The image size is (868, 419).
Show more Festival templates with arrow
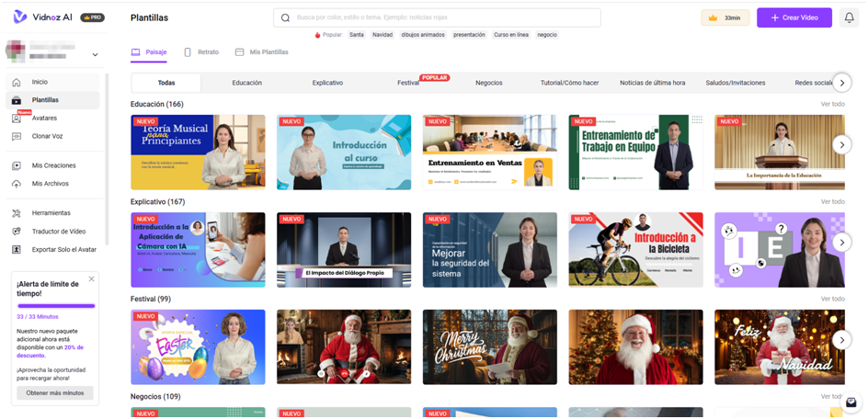click(x=841, y=339)
